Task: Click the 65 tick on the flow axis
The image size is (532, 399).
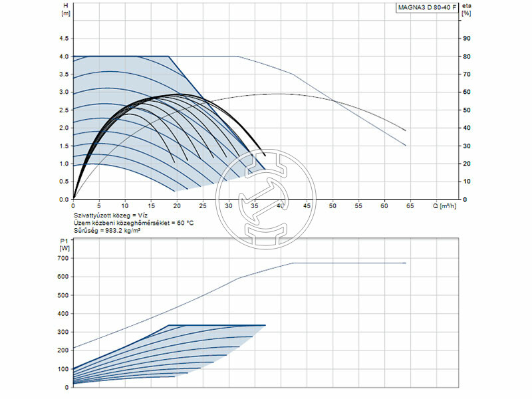Action: (410, 206)
